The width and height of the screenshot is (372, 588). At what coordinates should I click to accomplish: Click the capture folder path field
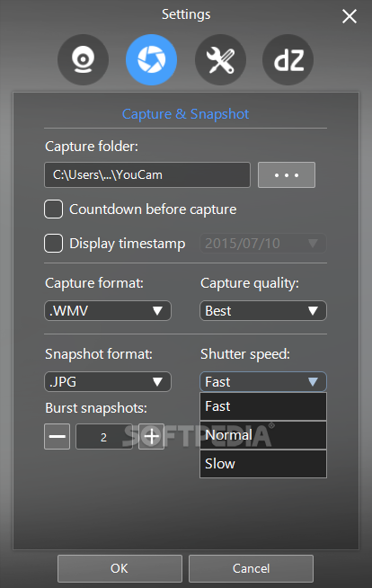pyautogui.click(x=147, y=174)
